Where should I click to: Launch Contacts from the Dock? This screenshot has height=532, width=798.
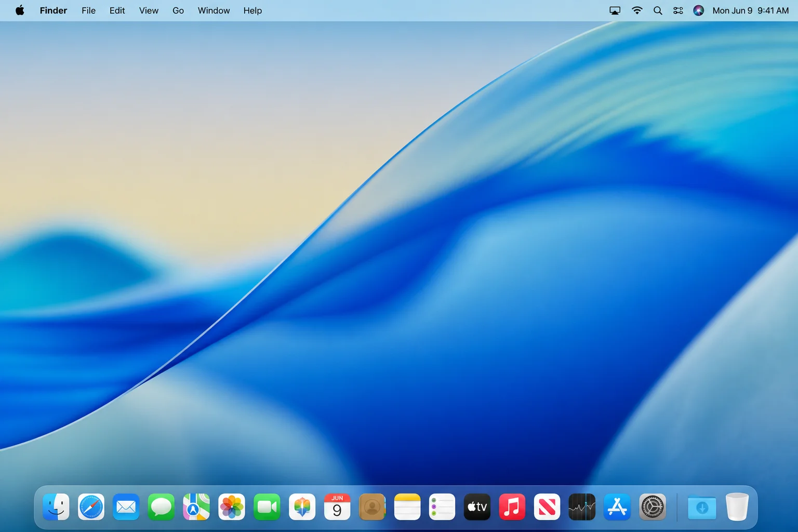372,507
